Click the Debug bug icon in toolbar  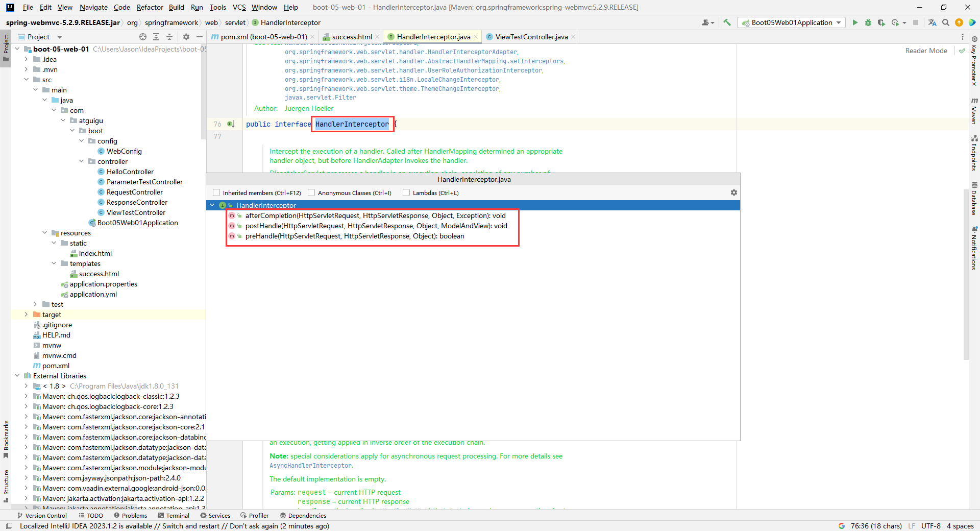click(x=868, y=22)
